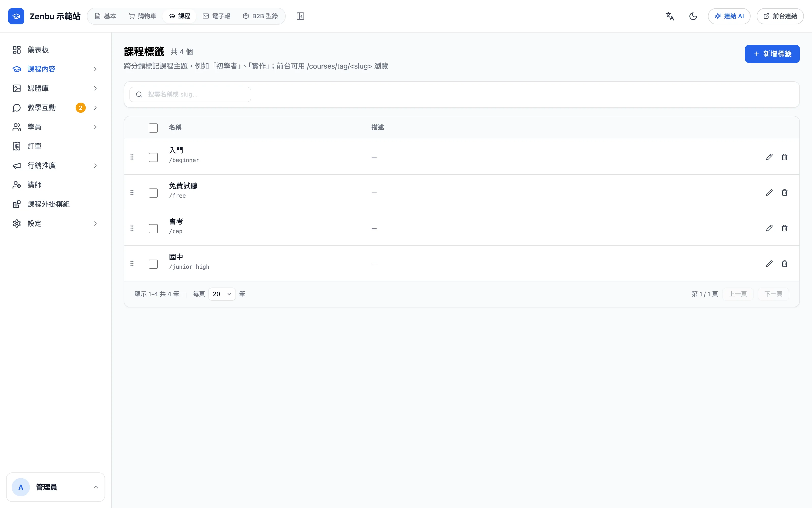Viewport: 812px width, 508px height.
Task: Click the /junior-high slug text
Action: tap(189, 267)
